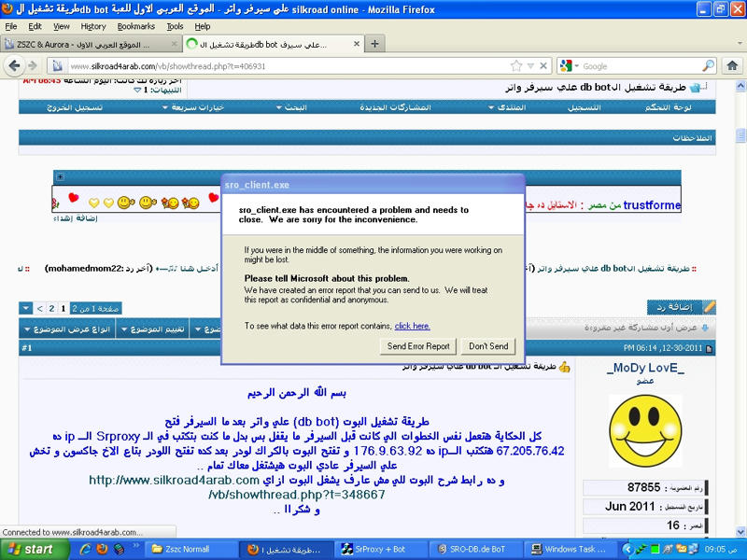
Task: Click Send Error Report button
Action: [418, 346]
